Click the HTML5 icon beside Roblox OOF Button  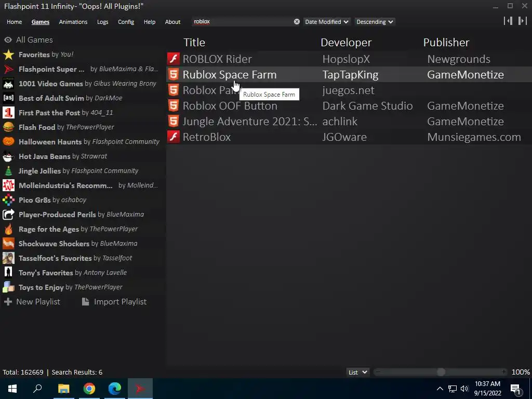(x=174, y=105)
